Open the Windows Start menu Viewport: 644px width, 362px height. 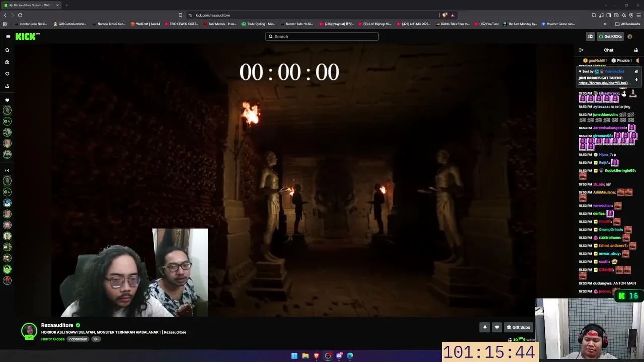[x=294, y=356]
